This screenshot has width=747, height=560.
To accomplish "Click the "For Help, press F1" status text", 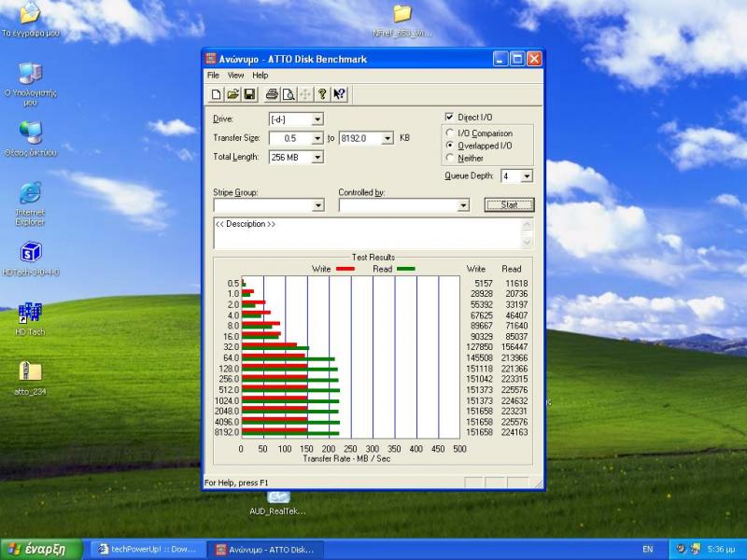I will (x=236, y=483).
